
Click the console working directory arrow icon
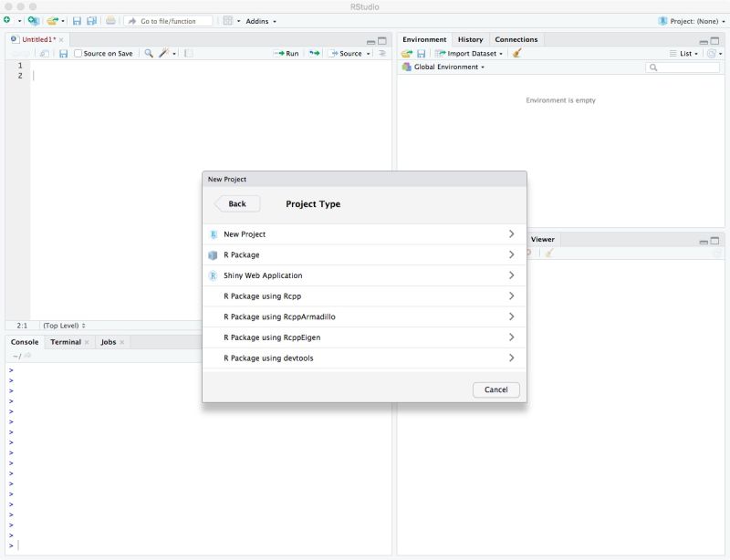click(x=27, y=356)
